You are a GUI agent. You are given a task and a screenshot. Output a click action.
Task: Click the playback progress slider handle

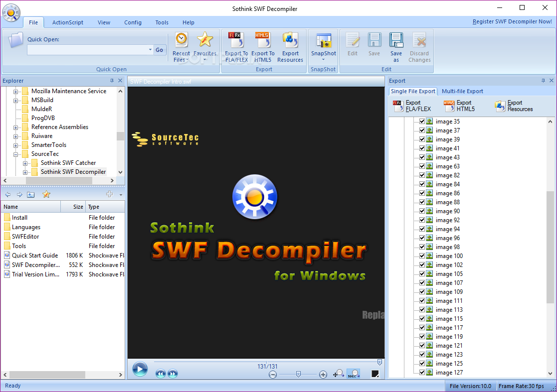coord(379,362)
